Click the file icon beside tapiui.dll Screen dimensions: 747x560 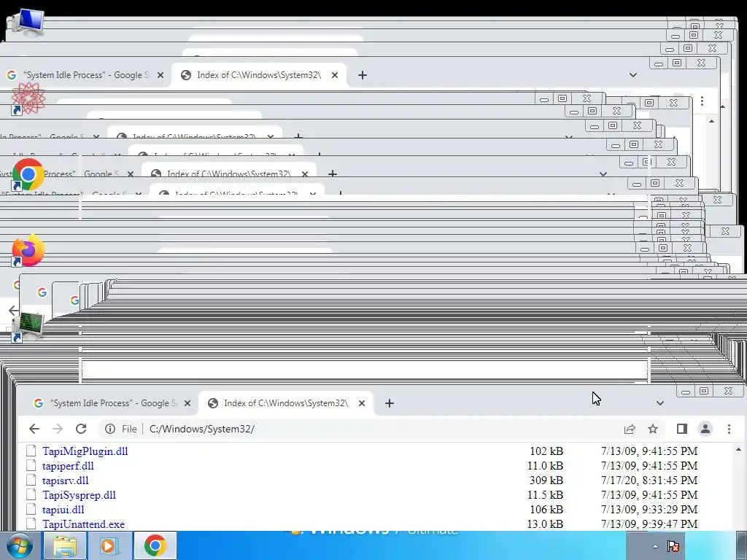(31, 509)
